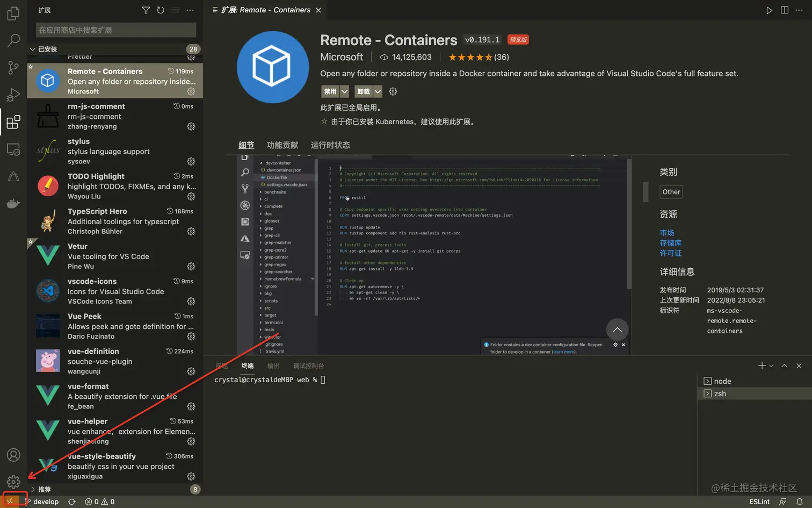Open errors and warnings count in status bar
The height and width of the screenshot is (508, 812).
tap(99, 502)
